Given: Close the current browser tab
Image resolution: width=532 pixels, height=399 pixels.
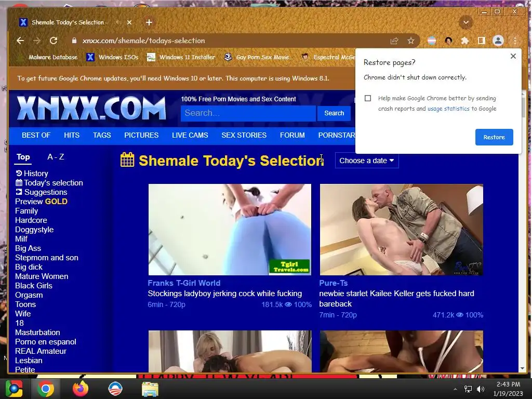Looking at the screenshot, I should 129,22.
